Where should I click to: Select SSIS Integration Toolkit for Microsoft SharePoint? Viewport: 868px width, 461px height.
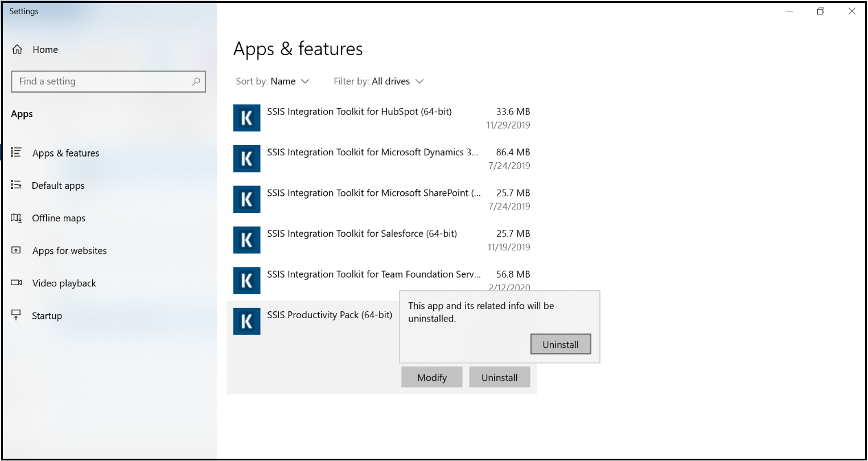[x=382, y=199]
